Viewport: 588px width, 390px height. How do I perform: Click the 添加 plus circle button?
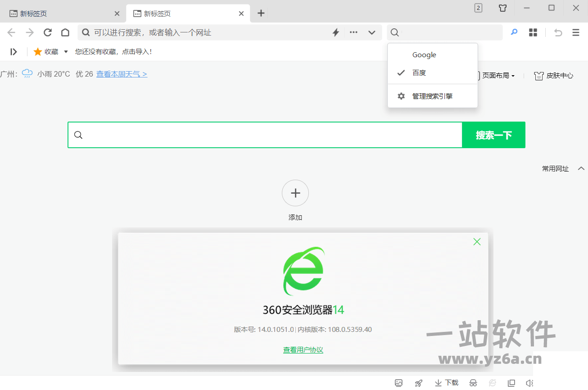[295, 193]
